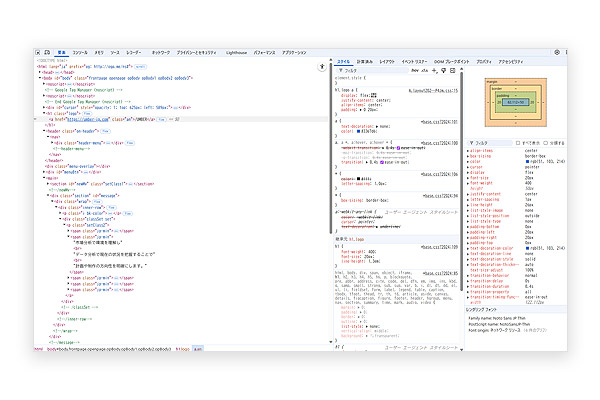Click the computed color property blue swatch
This screenshot has height=400, width=600.
click(x=528, y=162)
